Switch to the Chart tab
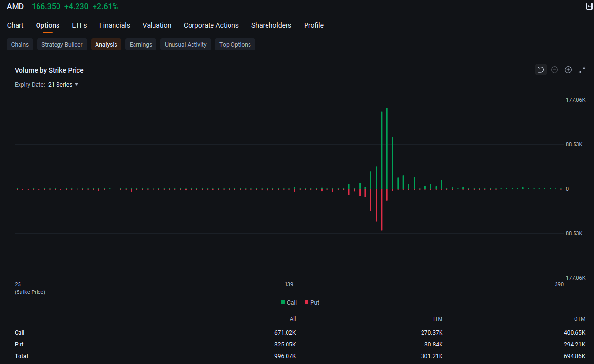The image size is (594, 364). tap(16, 25)
